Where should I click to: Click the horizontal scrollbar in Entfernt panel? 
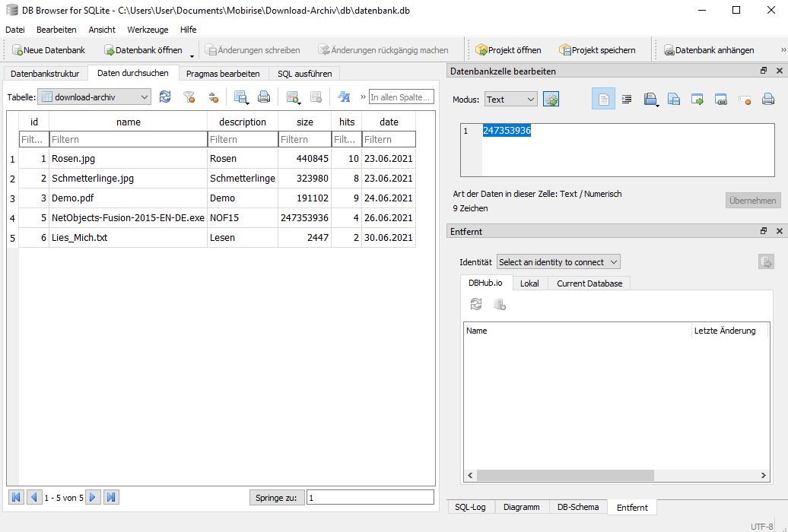click(566, 475)
